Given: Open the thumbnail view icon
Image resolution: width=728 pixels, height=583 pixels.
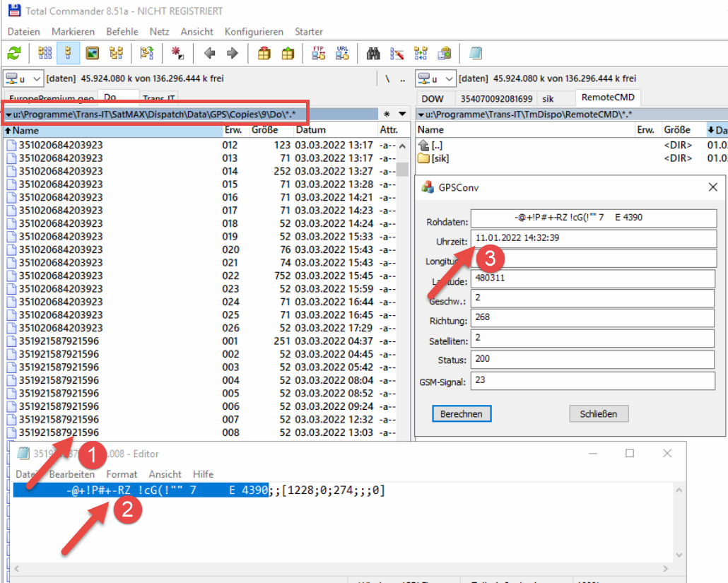Looking at the screenshot, I should tap(93, 53).
